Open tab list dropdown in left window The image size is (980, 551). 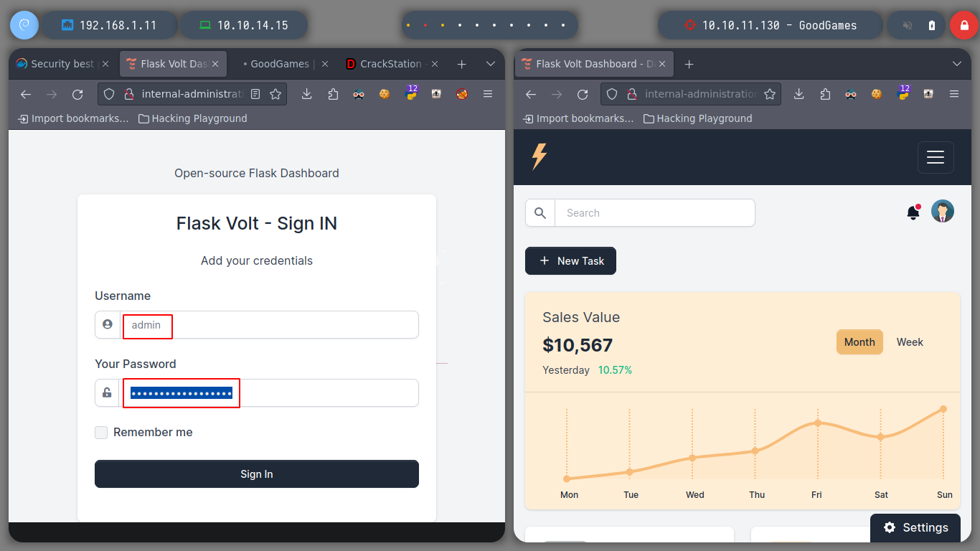click(491, 64)
